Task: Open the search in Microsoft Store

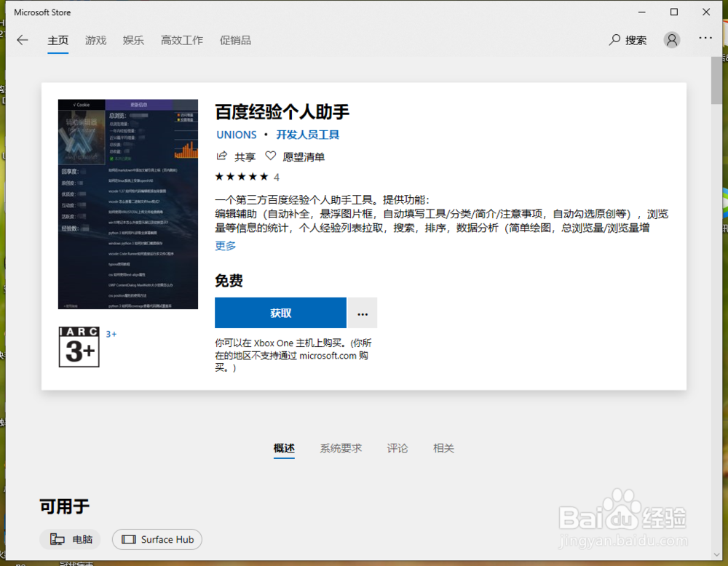Action: click(x=628, y=40)
